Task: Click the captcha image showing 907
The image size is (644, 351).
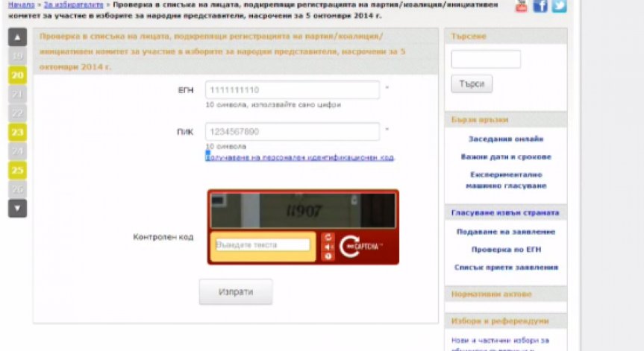Action: (x=303, y=211)
